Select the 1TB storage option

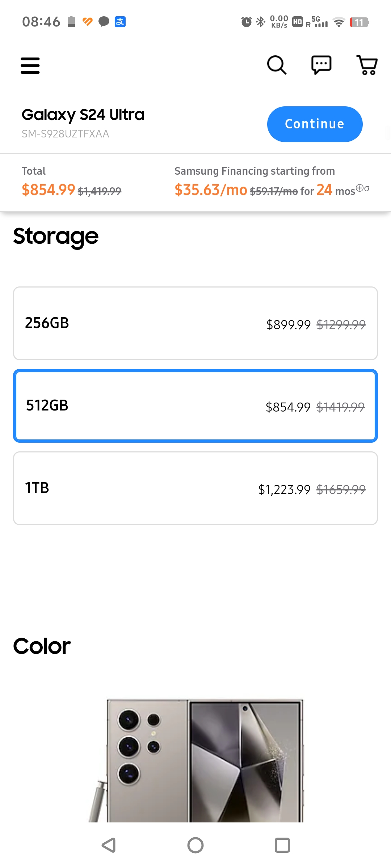[195, 488]
